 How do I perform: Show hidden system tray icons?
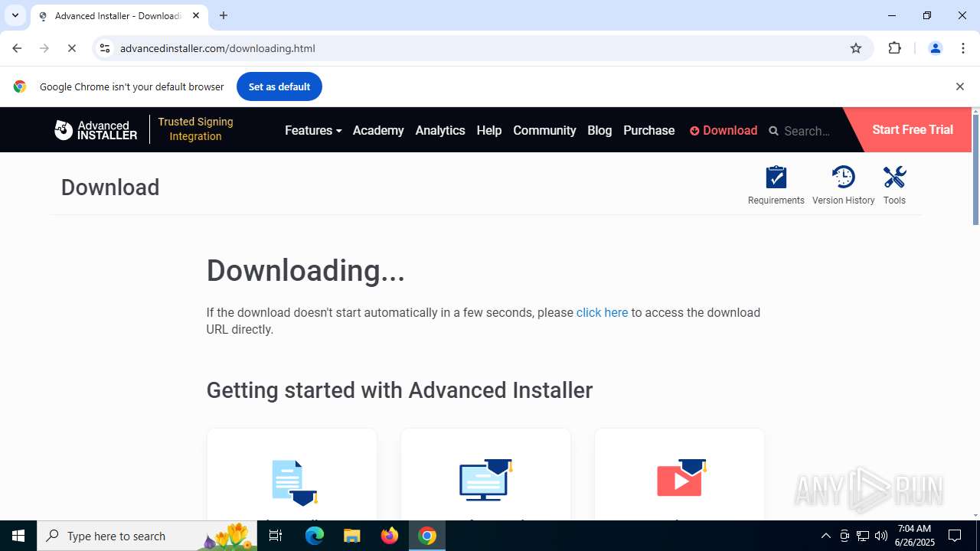(825, 536)
